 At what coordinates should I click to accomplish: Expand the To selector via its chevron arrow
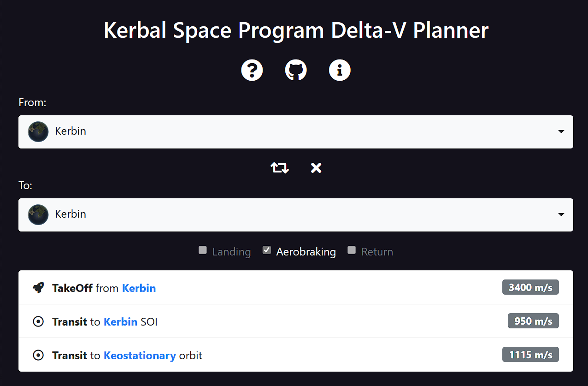pos(561,214)
